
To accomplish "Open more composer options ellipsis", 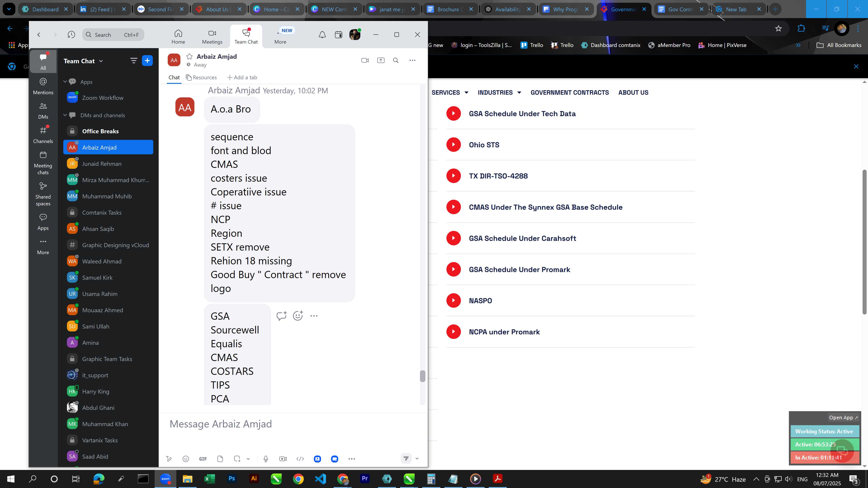I will (351, 459).
